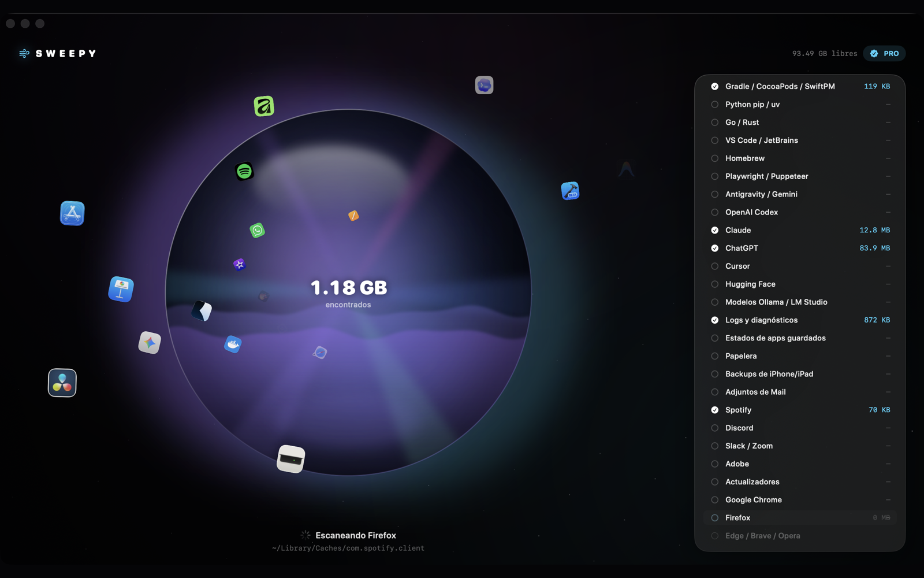Select 'Modelos Ollama / LM Studio' label

[x=776, y=302]
